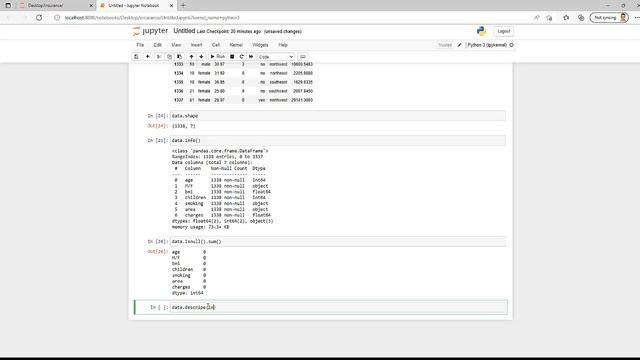Open the Cell menu
The width and height of the screenshot is (640, 360).
(x=216, y=45)
